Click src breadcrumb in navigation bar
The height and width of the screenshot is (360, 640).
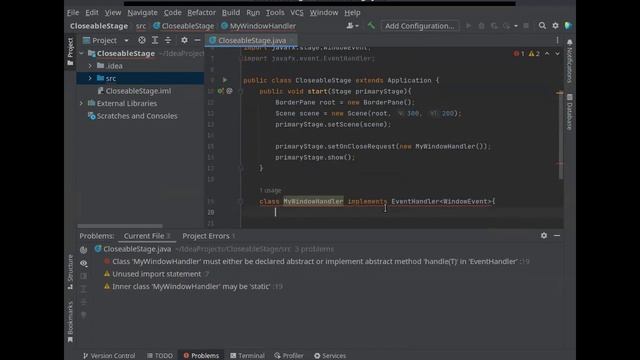point(141,26)
